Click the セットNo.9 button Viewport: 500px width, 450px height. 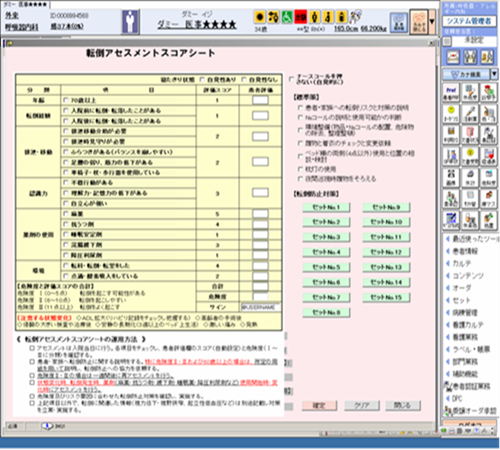coord(386,207)
